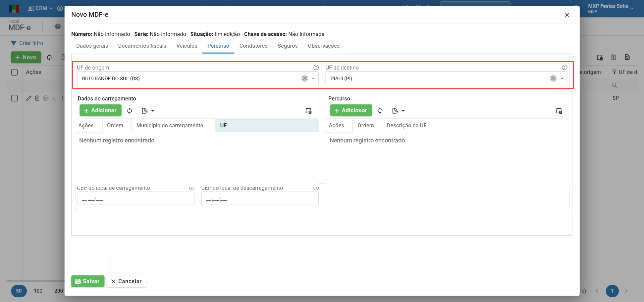Click the help icon for CEP do local de descarregamento

click(x=316, y=188)
